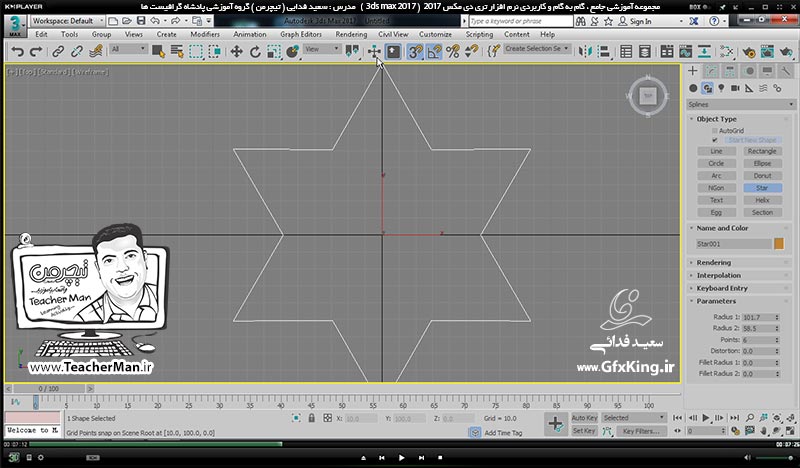The image size is (800, 468).
Task: Open the selection filter All dropdown
Action: (x=129, y=49)
